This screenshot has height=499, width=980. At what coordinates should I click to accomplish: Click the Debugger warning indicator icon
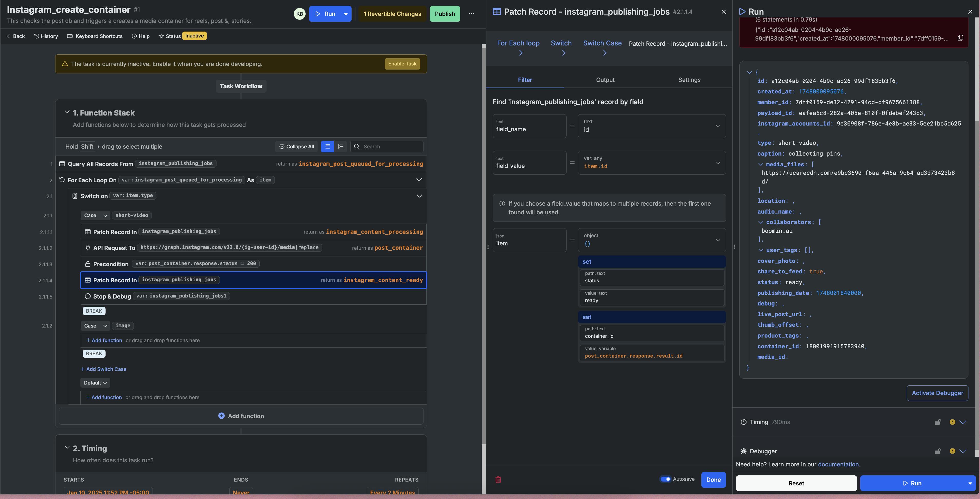pyautogui.click(x=952, y=451)
